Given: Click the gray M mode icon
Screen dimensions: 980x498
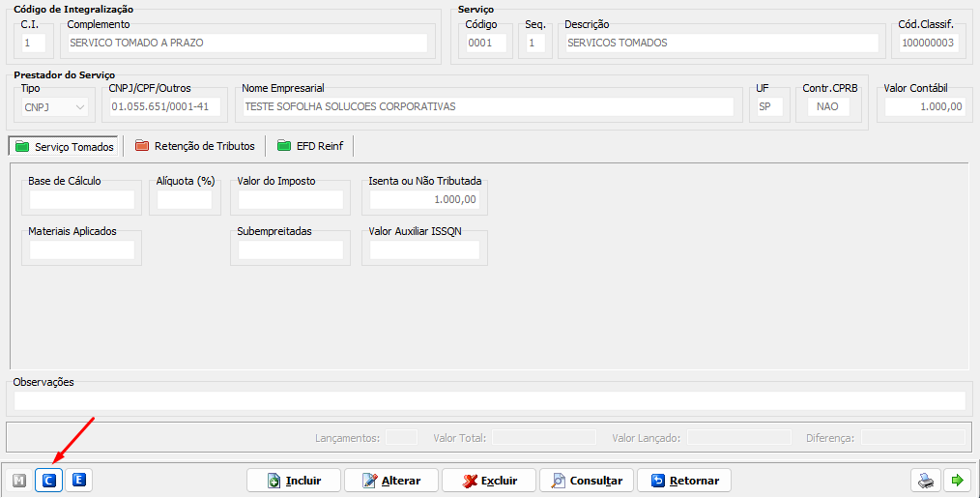Looking at the screenshot, I should (19, 480).
